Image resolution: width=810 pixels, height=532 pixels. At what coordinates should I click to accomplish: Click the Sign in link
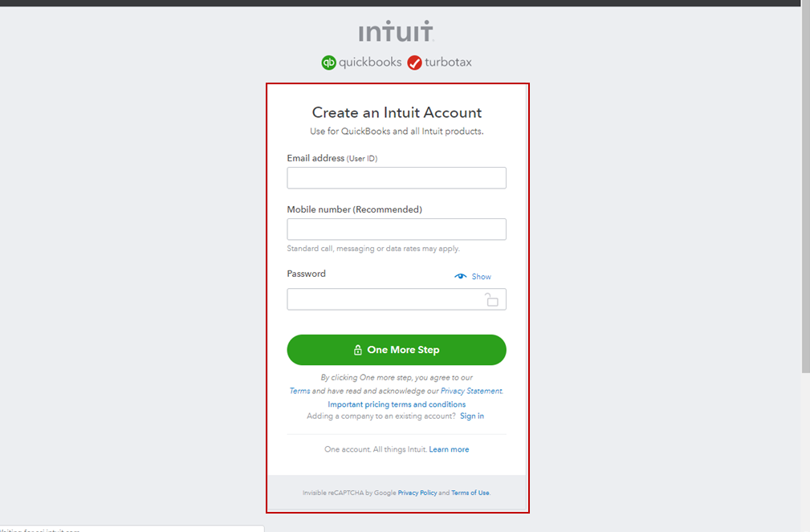point(472,416)
